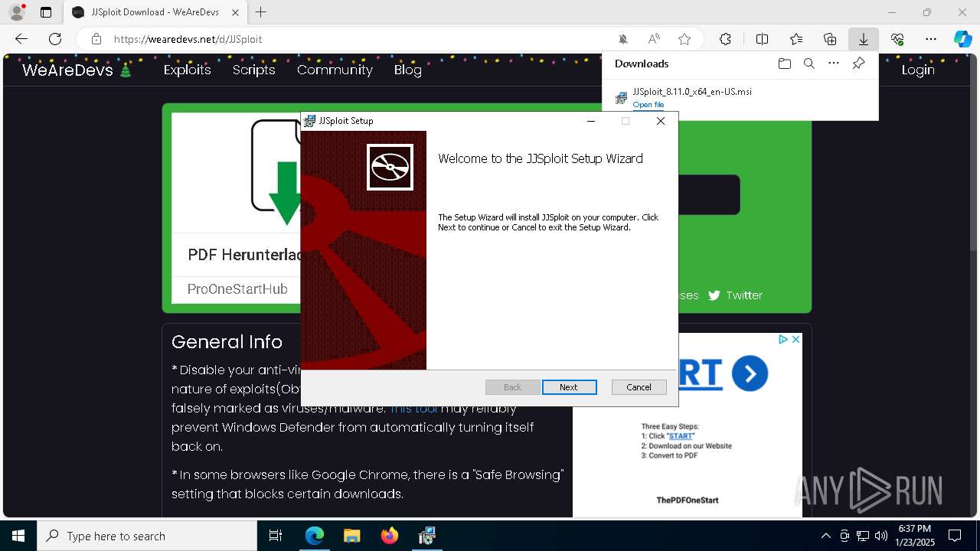Click the Edge profile avatar

(17, 12)
